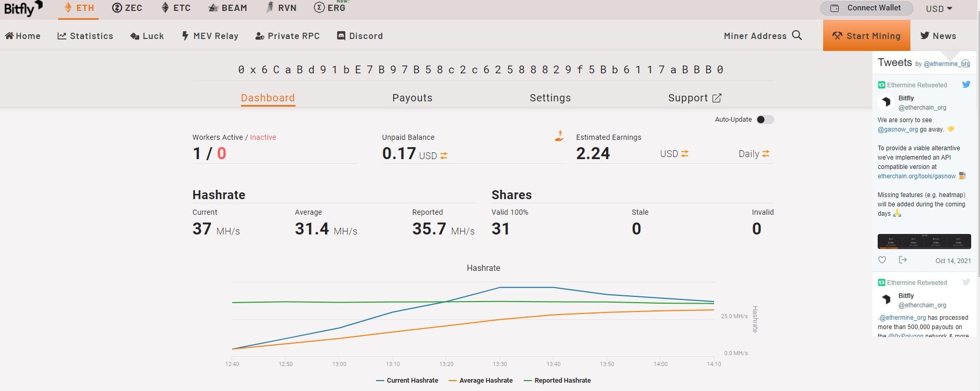The width and height of the screenshot is (980, 391).
Task: Click the Twitter bird on the gasnow tweet
Action: click(x=966, y=84)
